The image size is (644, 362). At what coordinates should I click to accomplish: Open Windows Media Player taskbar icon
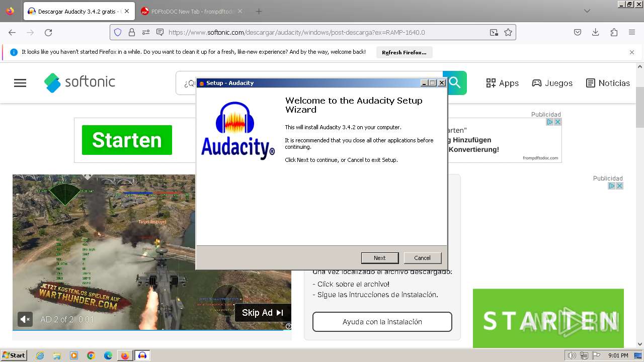tap(74, 355)
